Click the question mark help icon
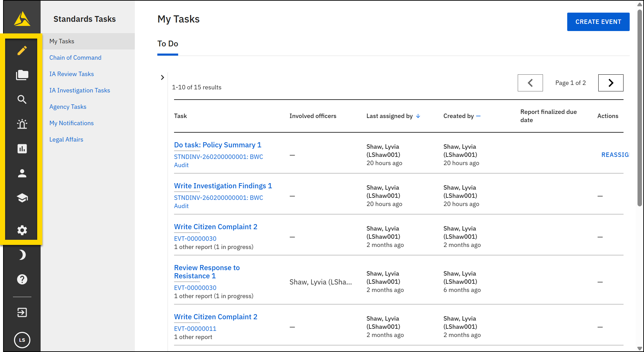The width and height of the screenshot is (644, 352). 22,279
